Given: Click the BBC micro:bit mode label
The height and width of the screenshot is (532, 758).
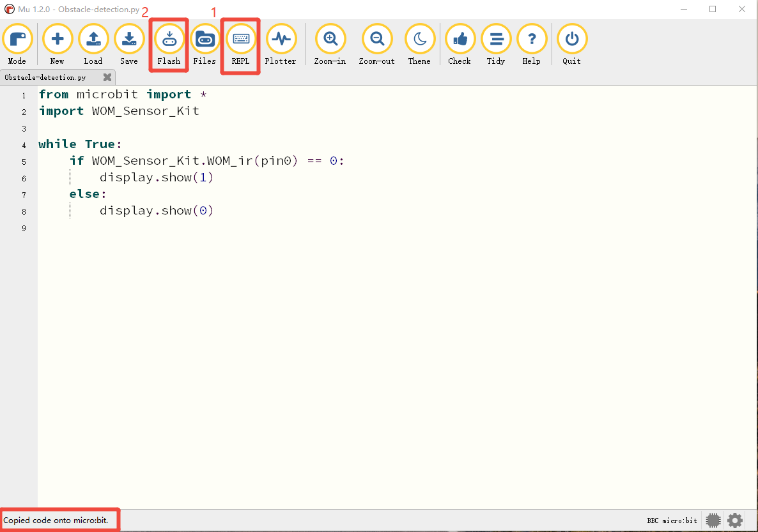Looking at the screenshot, I should click(x=672, y=521).
